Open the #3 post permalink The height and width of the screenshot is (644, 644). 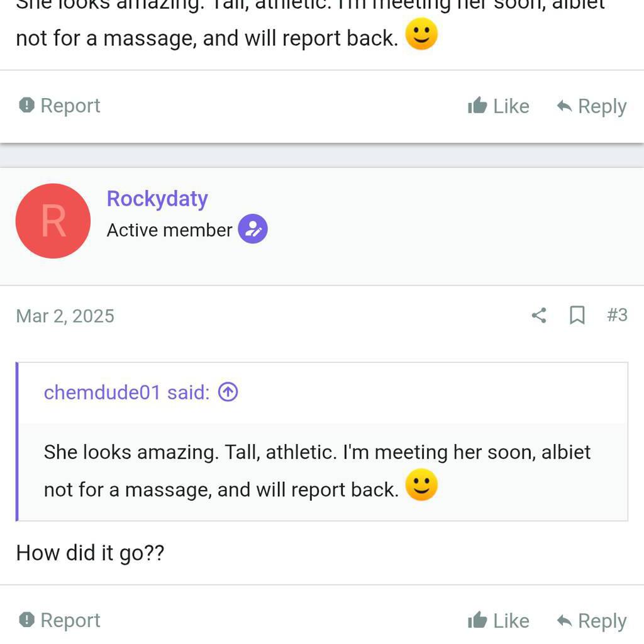[617, 315]
